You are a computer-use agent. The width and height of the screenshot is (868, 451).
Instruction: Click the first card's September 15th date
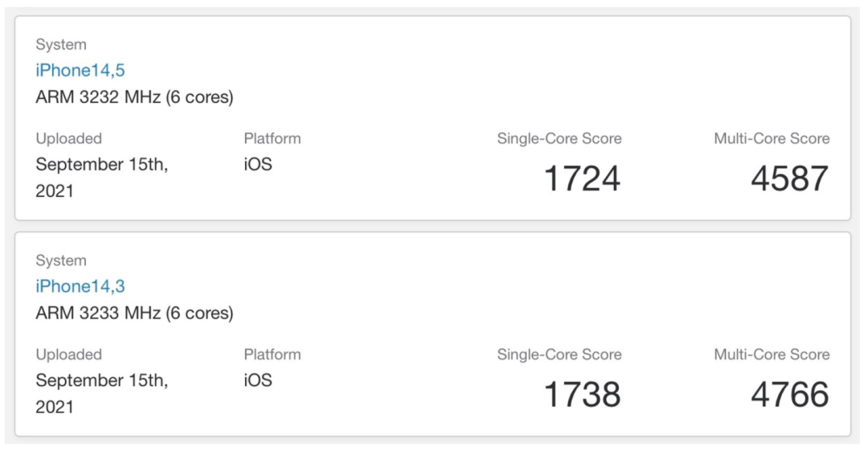[101, 165]
